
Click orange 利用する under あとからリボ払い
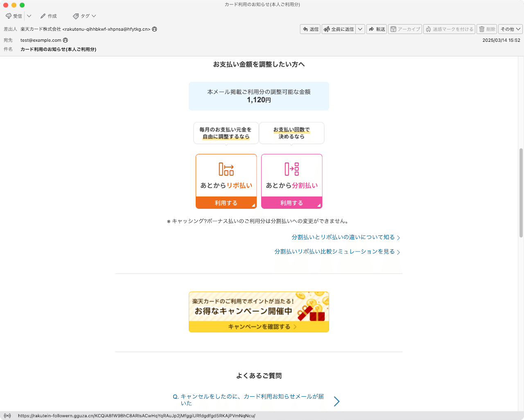[x=226, y=203]
